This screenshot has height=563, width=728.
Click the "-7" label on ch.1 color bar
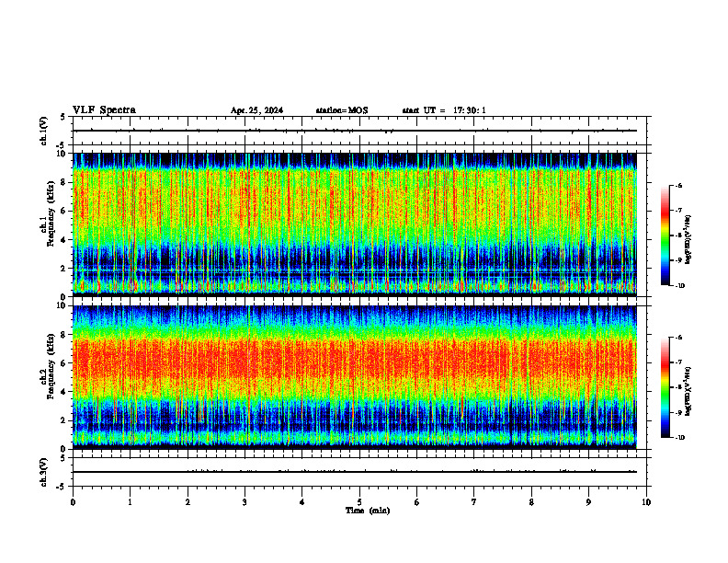click(x=678, y=211)
